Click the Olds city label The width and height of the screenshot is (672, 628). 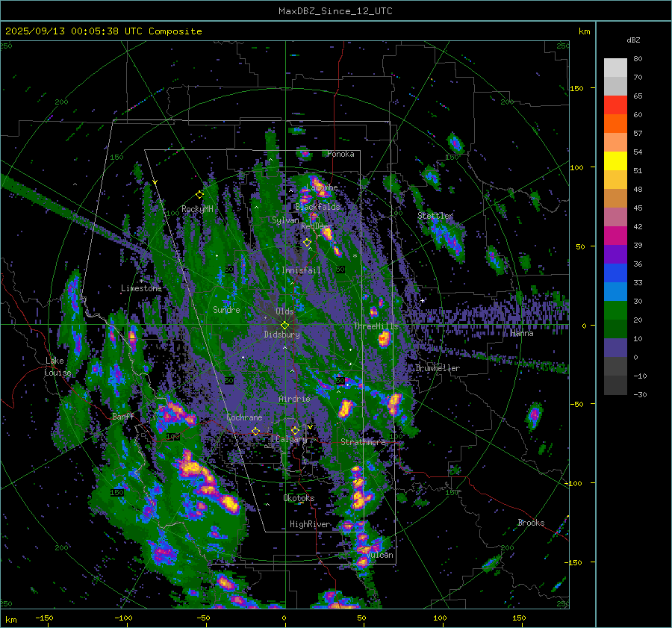click(x=284, y=311)
